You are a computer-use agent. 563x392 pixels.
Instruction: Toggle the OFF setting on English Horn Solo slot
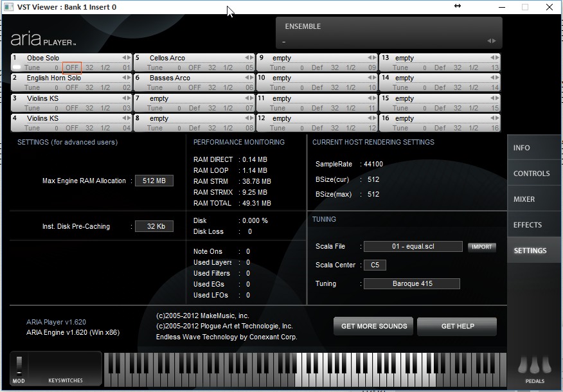[72, 87]
